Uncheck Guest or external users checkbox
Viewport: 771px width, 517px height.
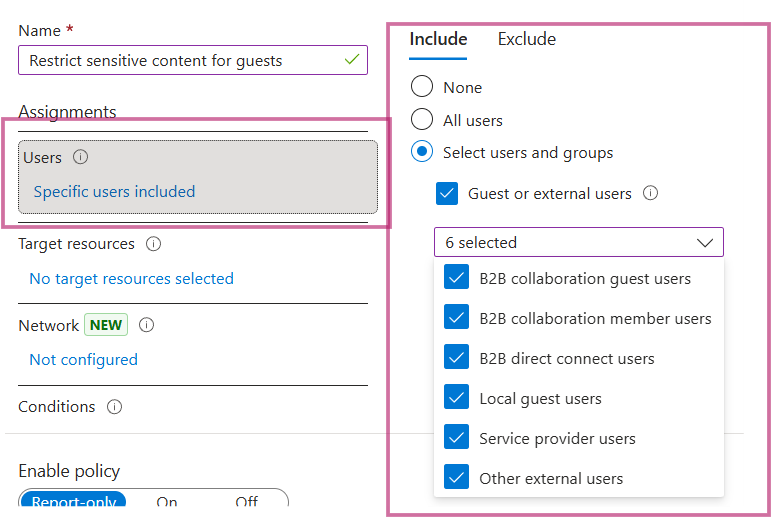[x=448, y=194]
